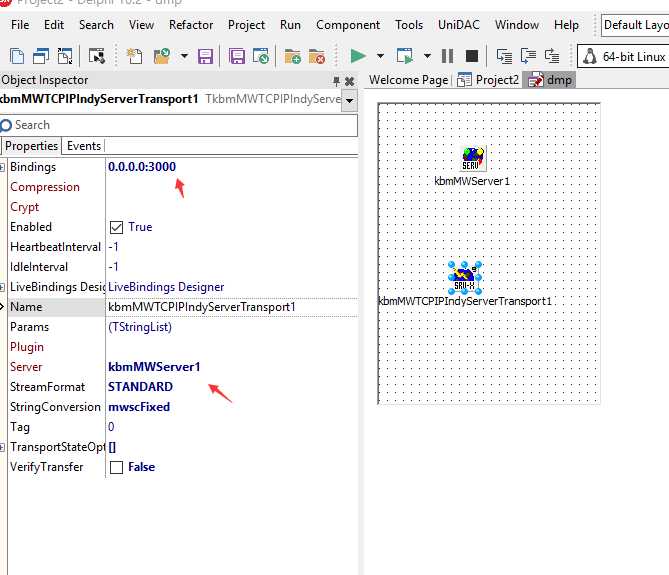
Task: Click the Bindings value 0.0.0.0:3000
Action: click(x=142, y=167)
